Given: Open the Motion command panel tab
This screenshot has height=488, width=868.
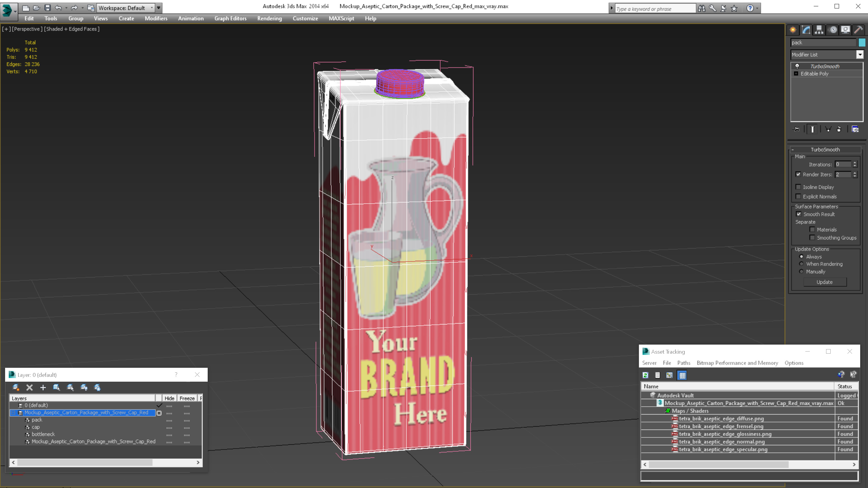Looking at the screenshot, I should 833,30.
